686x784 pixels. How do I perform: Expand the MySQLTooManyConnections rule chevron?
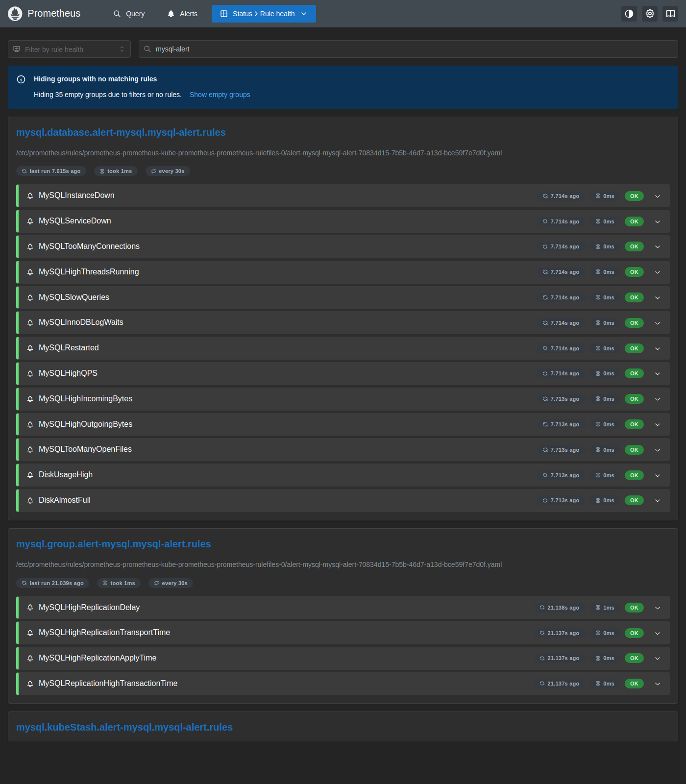[x=658, y=246]
